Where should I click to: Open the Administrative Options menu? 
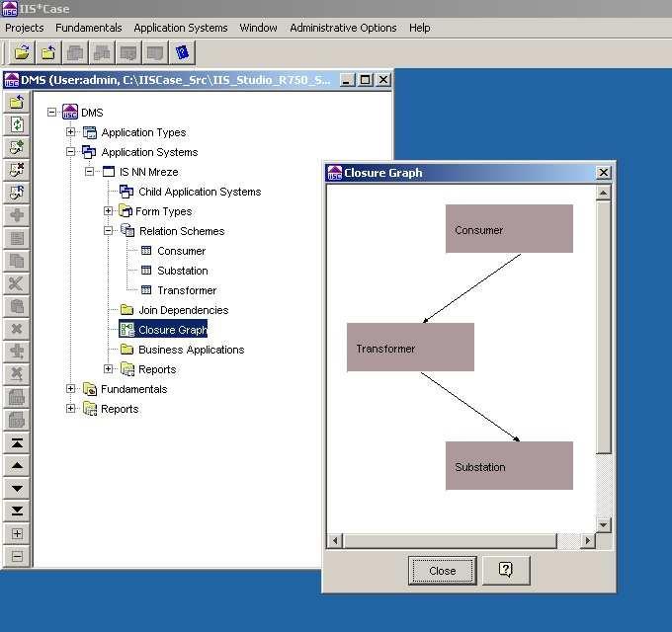pyautogui.click(x=343, y=28)
